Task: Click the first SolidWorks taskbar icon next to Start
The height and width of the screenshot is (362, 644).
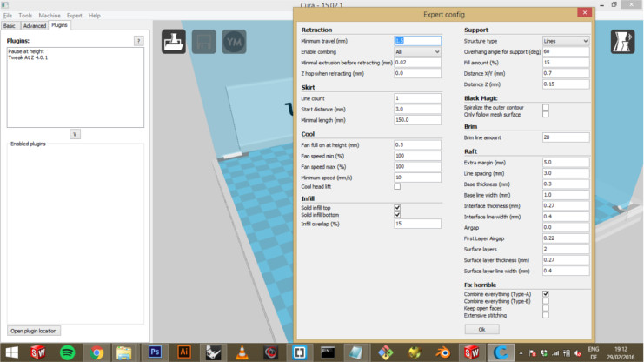Action: tap(37, 352)
